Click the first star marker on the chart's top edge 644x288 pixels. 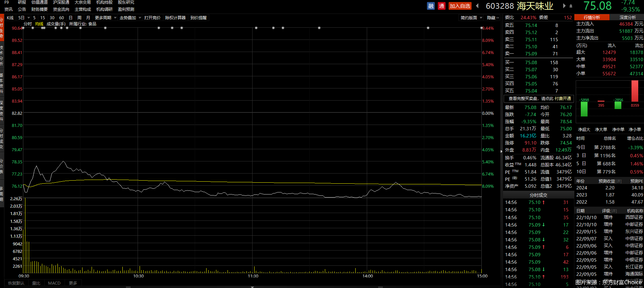pyautogui.click(x=23, y=28)
